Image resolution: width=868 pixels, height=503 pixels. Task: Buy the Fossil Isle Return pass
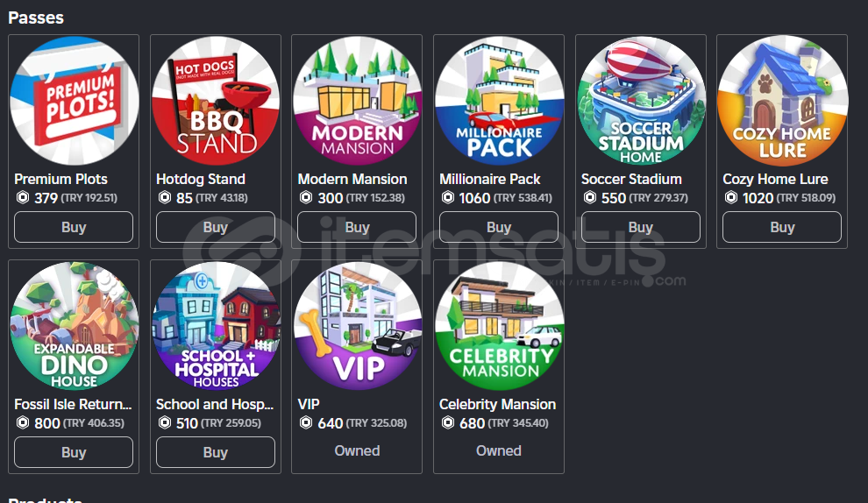(x=74, y=452)
